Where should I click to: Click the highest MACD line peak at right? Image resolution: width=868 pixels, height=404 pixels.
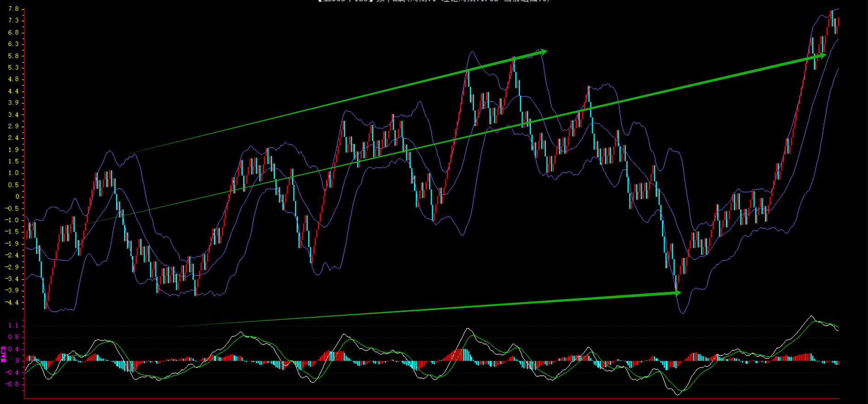pyautogui.click(x=811, y=316)
